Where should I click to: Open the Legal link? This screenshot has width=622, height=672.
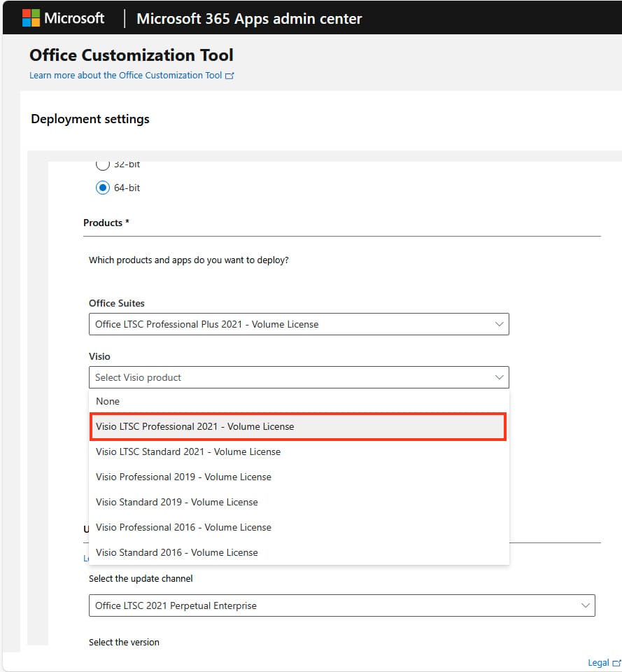point(598,663)
